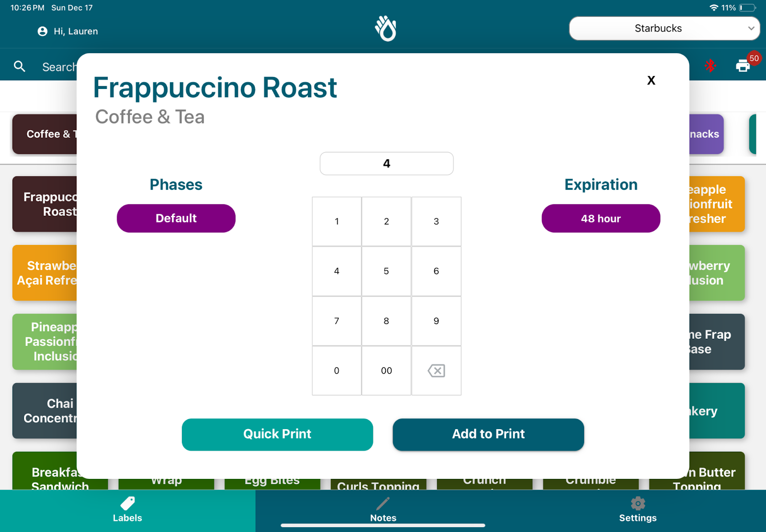766x532 pixels.
Task: Open the Labels tab
Action: click(x=127, y=510)
